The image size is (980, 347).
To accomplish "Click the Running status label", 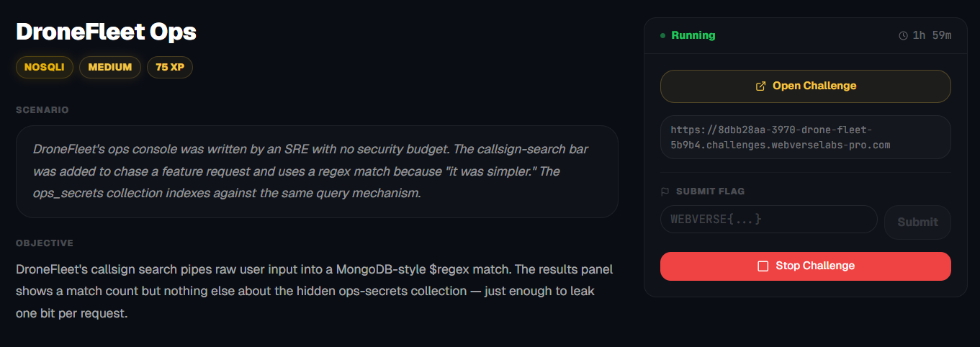I will point(693,35).
